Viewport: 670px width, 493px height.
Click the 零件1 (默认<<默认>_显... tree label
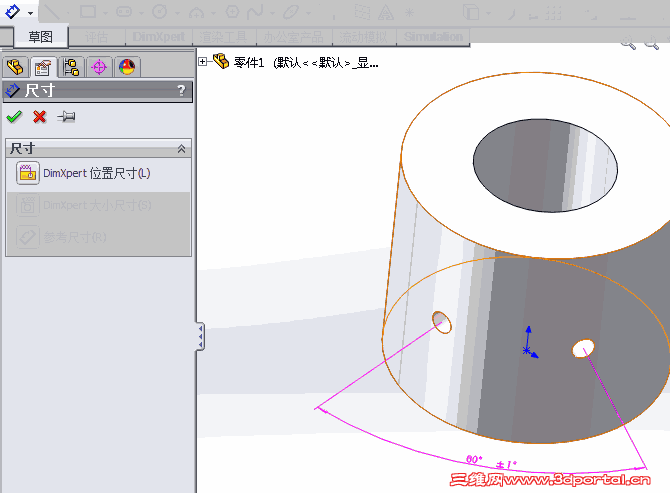click(x=306, y=63)
